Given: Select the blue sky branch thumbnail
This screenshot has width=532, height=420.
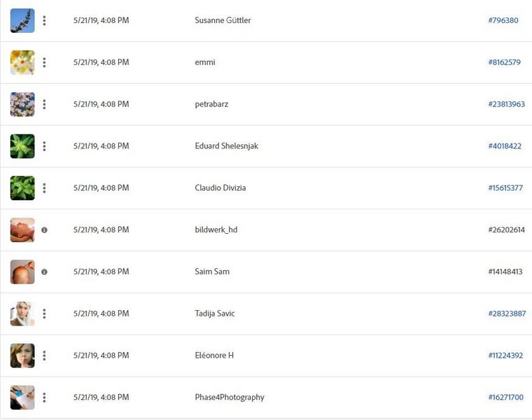Looking at the screenshot, I should (22, 21).
